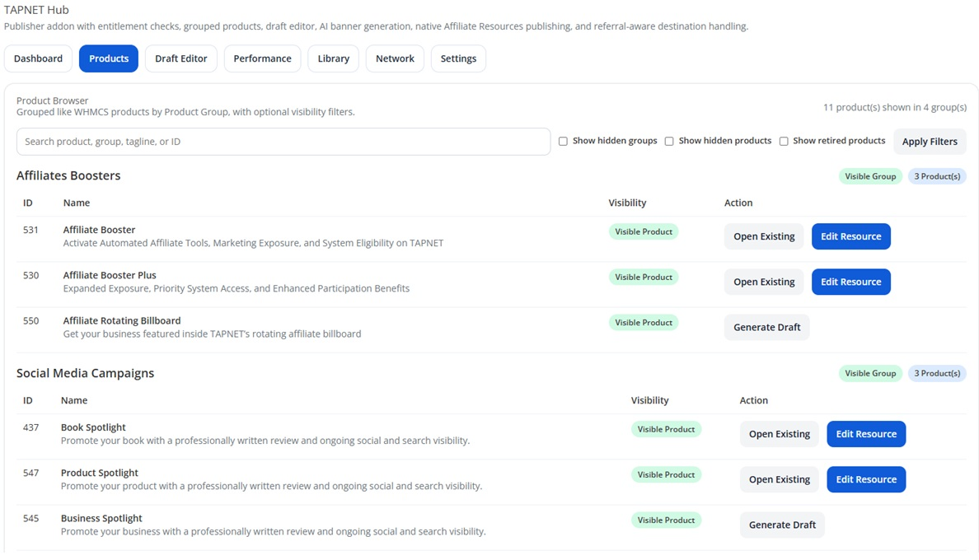Image resolution: width=979 pixels, height=560 pixels.
Task: Select the Network tab
Action: tap(395, 58)
